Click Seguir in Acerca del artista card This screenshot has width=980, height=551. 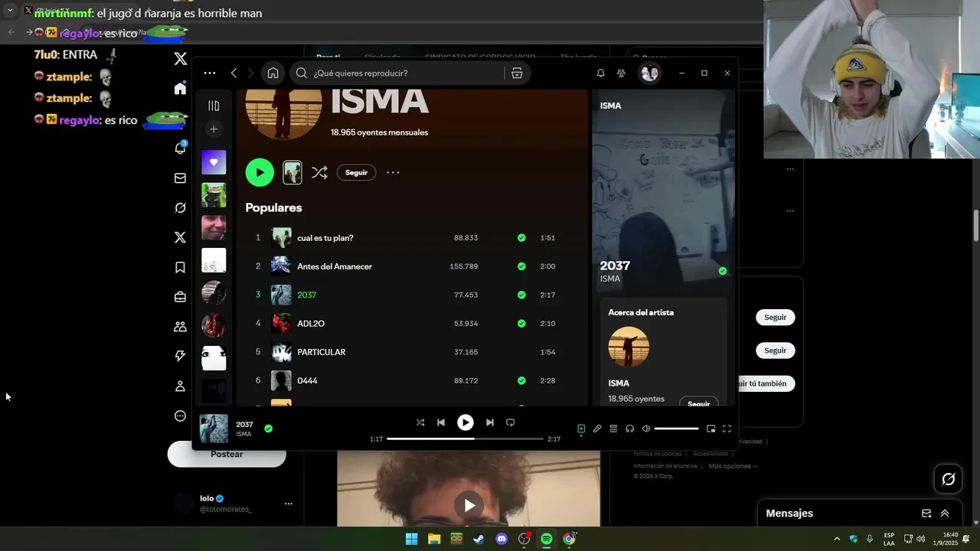click(x=698, y=404)
